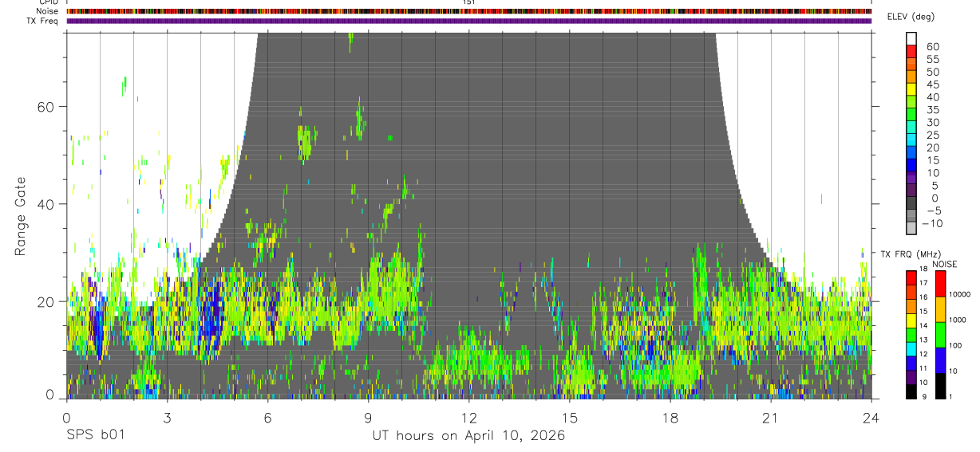Click the "1000" tick on NOISE colorbar
980x452 pixels.
point(958,320)
